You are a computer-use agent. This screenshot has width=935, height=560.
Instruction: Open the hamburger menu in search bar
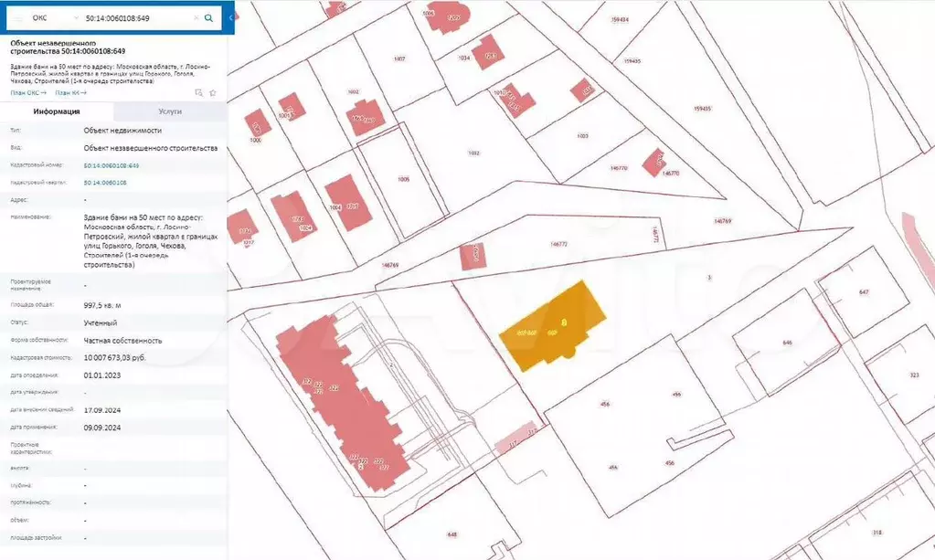click(17, 18)
